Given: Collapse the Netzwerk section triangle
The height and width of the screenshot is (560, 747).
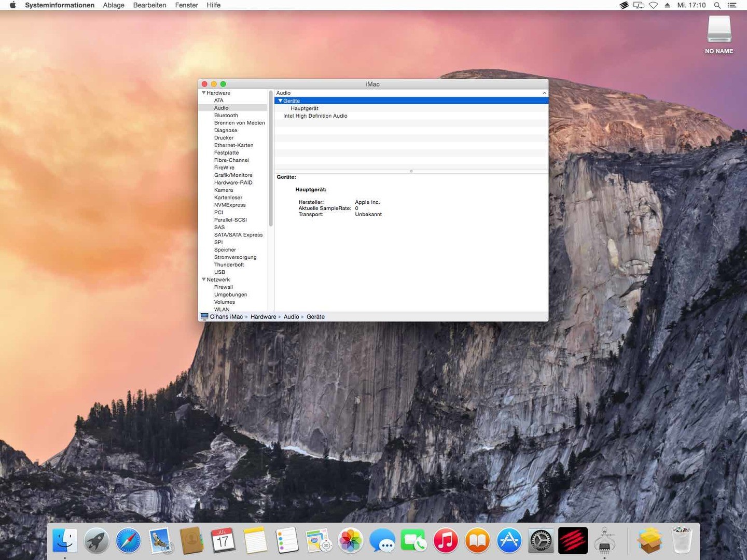Looking at the screenshot, I should pos(203,279).
